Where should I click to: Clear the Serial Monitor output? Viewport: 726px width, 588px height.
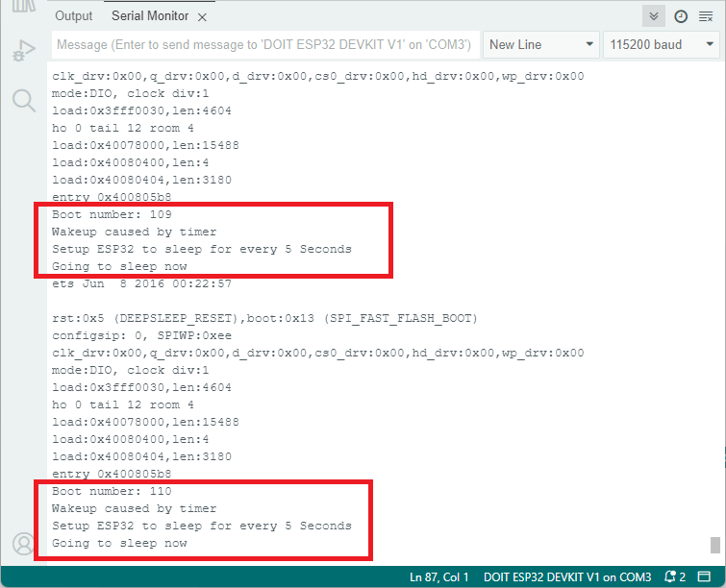pyautogui.click(x=707, y=16)
